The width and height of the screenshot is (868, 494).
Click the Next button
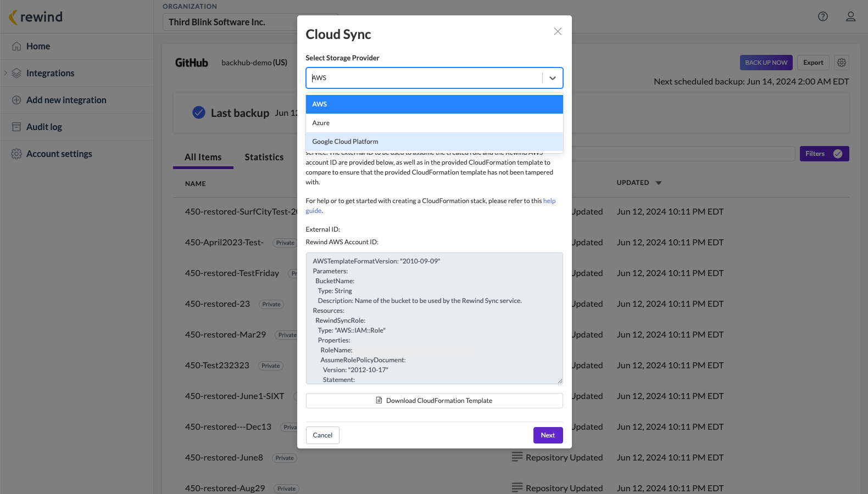[548, 435]
